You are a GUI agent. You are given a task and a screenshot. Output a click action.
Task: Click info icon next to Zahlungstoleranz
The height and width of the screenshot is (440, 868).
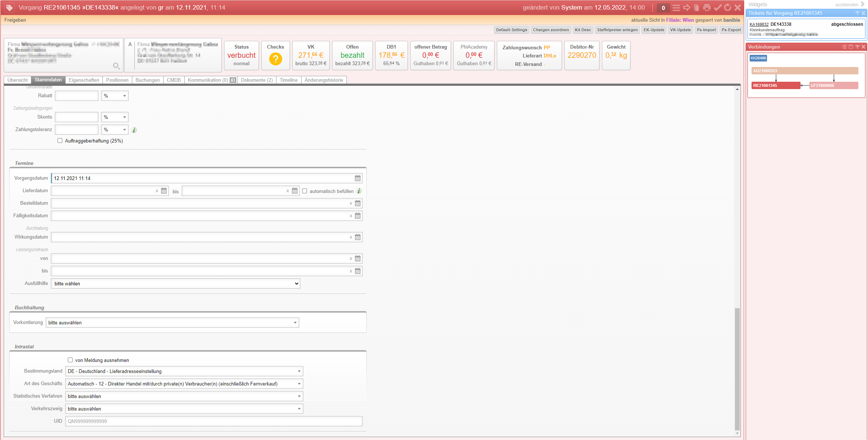pos(134,130)
